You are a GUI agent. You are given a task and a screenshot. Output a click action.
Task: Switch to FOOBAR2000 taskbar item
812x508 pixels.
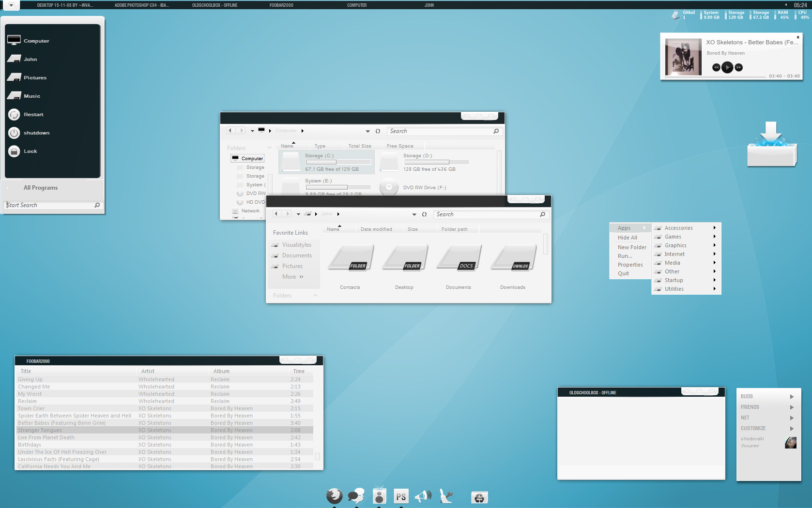pos(281,5)
